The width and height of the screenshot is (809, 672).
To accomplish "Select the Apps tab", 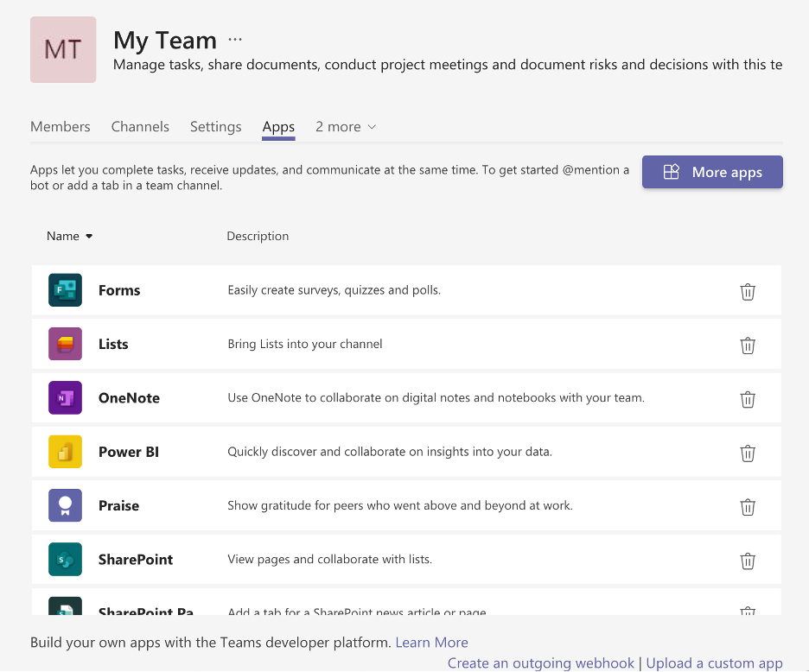I will 278,127.
